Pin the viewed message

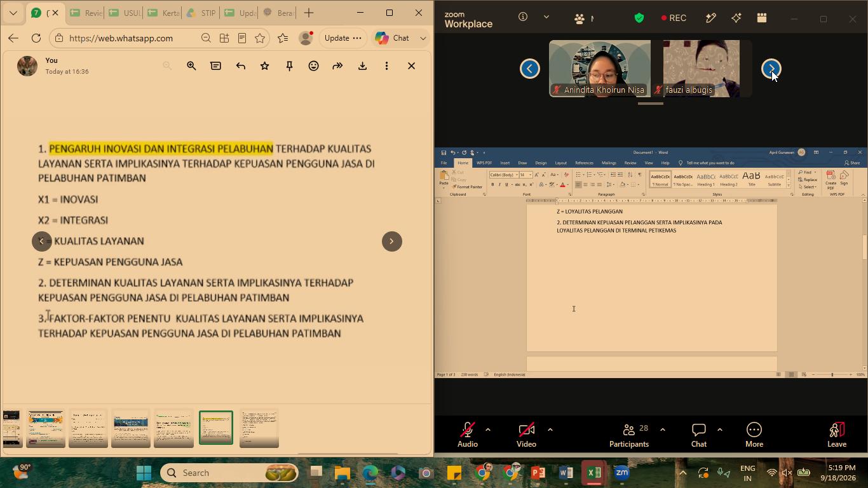(289, 65)
